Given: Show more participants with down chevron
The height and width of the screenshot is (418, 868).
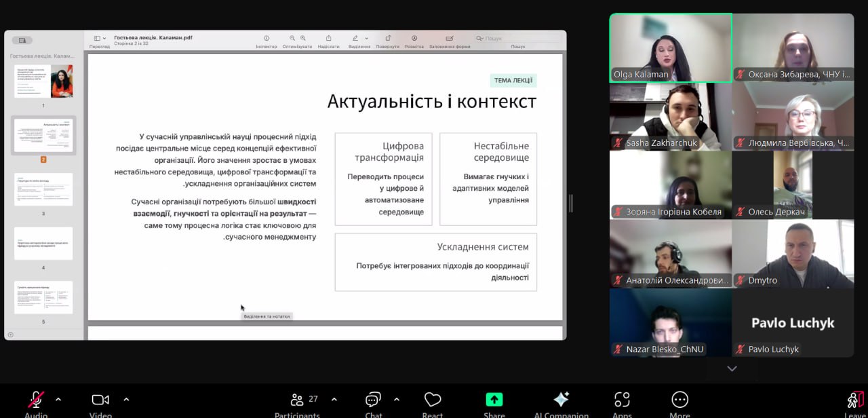Looking at the screenshot, I should pos(732,368).
